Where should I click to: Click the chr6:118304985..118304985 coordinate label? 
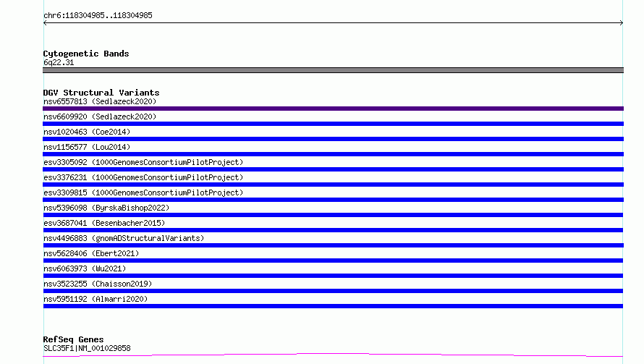pos(98,16)
